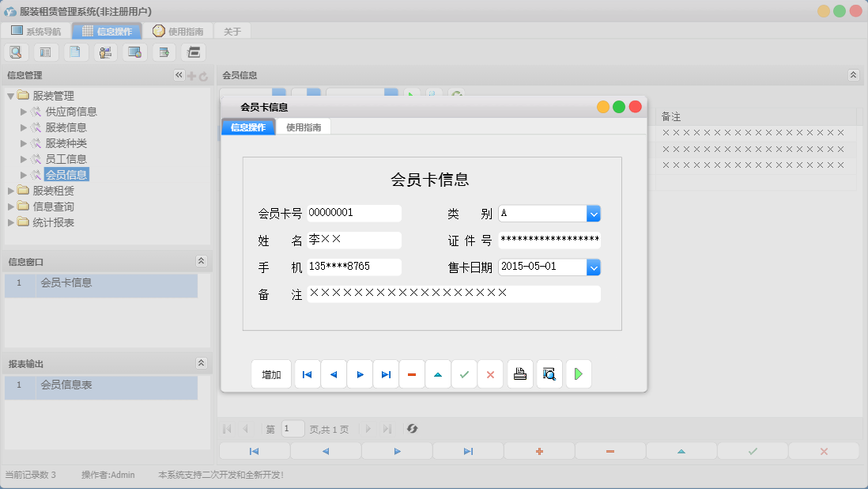Screen dimensions: 868x489
Task: Click the page number input field at the bottom
Action: [x=292, y=428]
